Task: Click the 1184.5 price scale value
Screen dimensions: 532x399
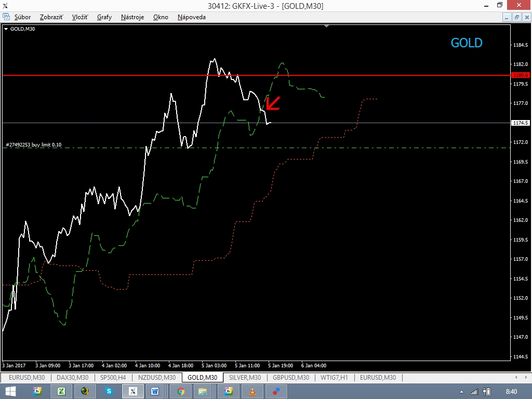Action: [521, 45]
